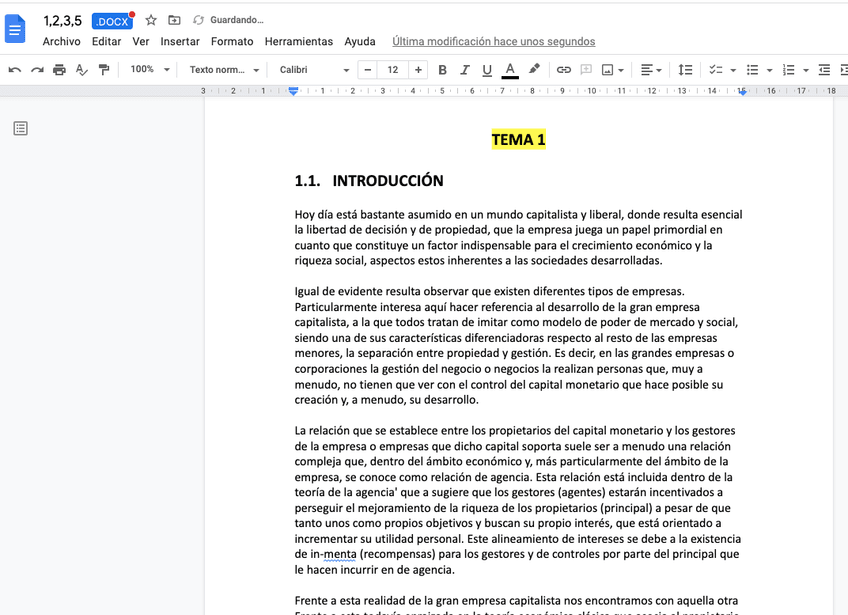Click the Undo arrow in the toolbar
The image size is (848, 615).
click(15, 70)
